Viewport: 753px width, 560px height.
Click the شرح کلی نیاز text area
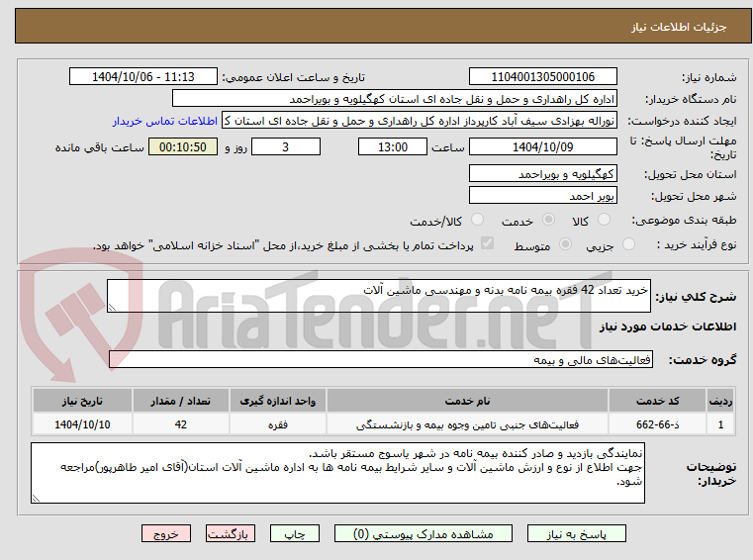(378, 296)
